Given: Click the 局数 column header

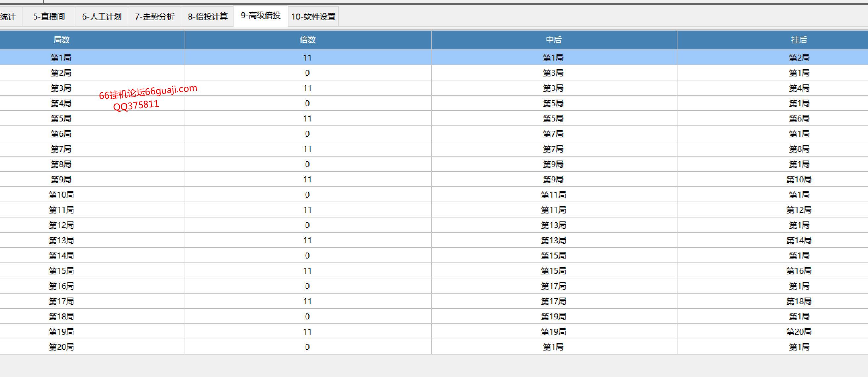Looking at the screenshot, I should [x=92, y=40].
